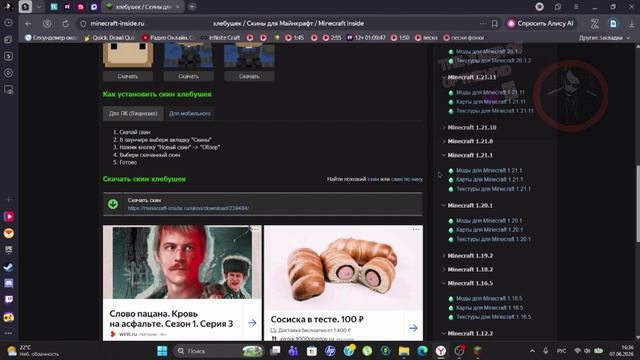Open the blue document extension icon
Screen dimensions: 640x360
[x=613, y=24]
